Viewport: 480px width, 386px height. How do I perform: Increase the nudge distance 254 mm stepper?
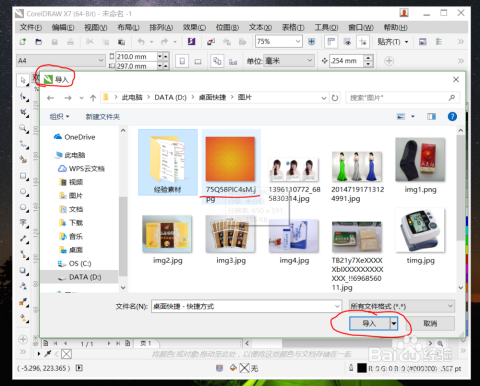(368, 58)
